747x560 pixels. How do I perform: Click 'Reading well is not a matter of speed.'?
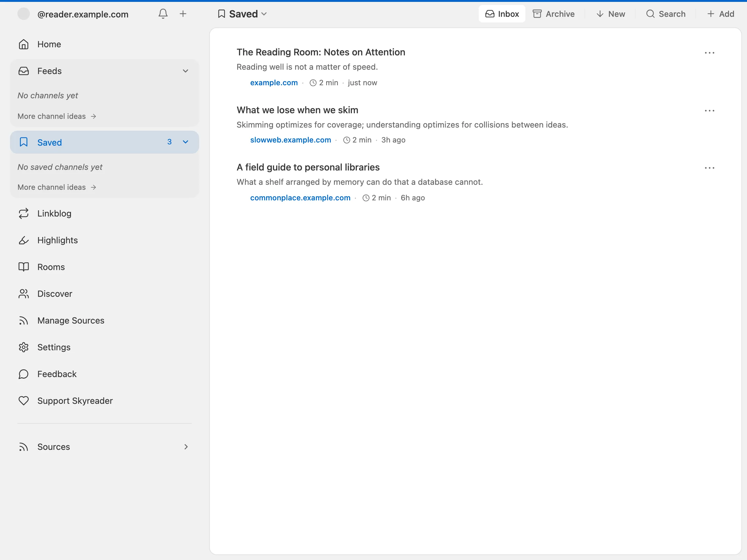click(307, 67)
